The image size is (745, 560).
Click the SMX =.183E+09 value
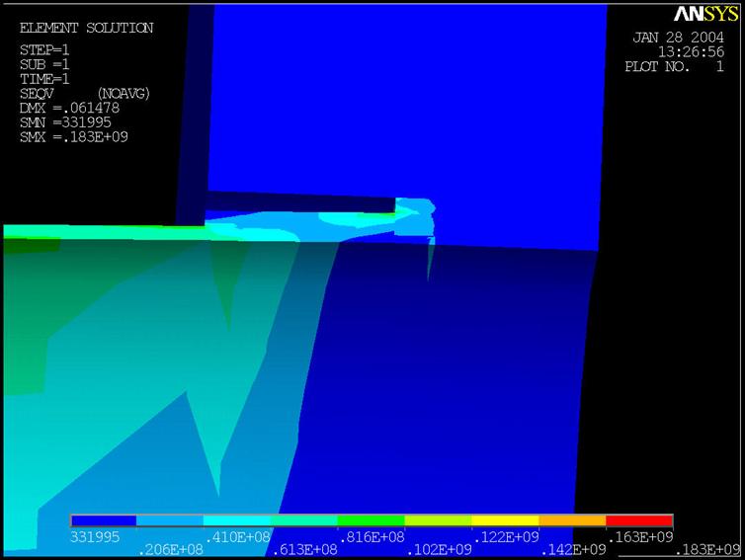[x=74, y=137]
